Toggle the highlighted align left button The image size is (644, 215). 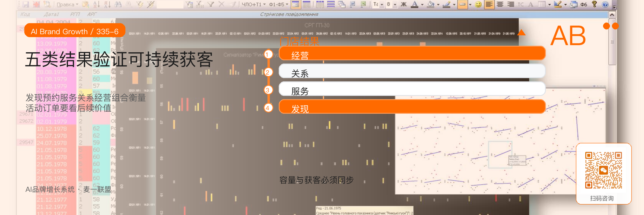[489, 4]
